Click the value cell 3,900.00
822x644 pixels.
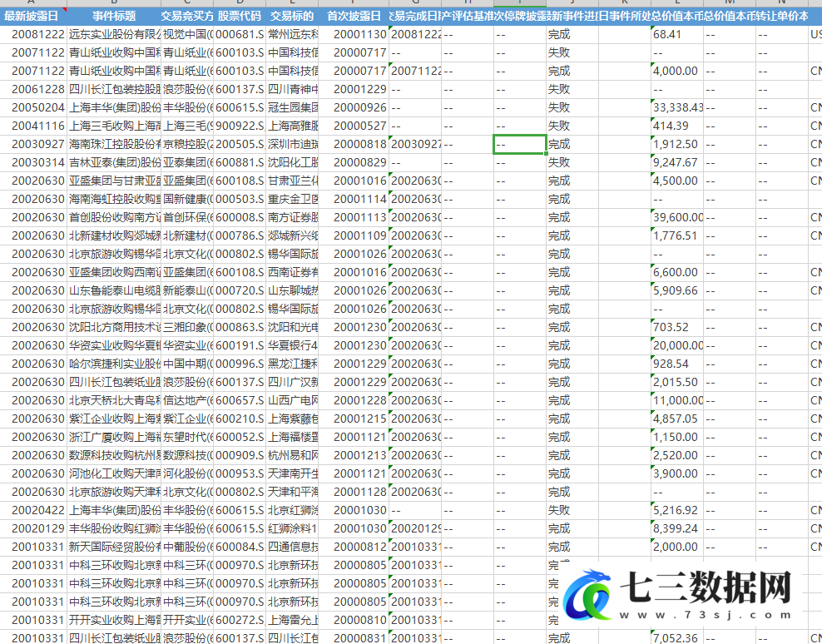tap(677, 473)
